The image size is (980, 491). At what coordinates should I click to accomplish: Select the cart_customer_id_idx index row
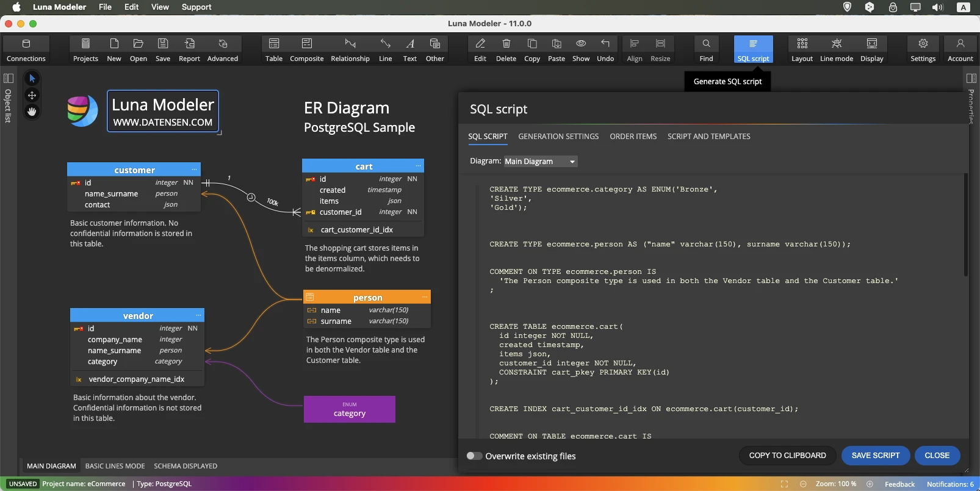(x=363, y=230)
